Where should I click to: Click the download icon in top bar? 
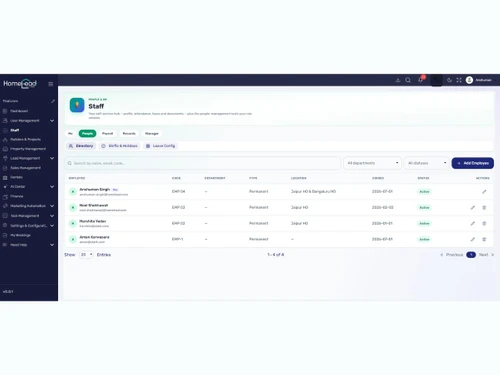click(x=398, y=80)
